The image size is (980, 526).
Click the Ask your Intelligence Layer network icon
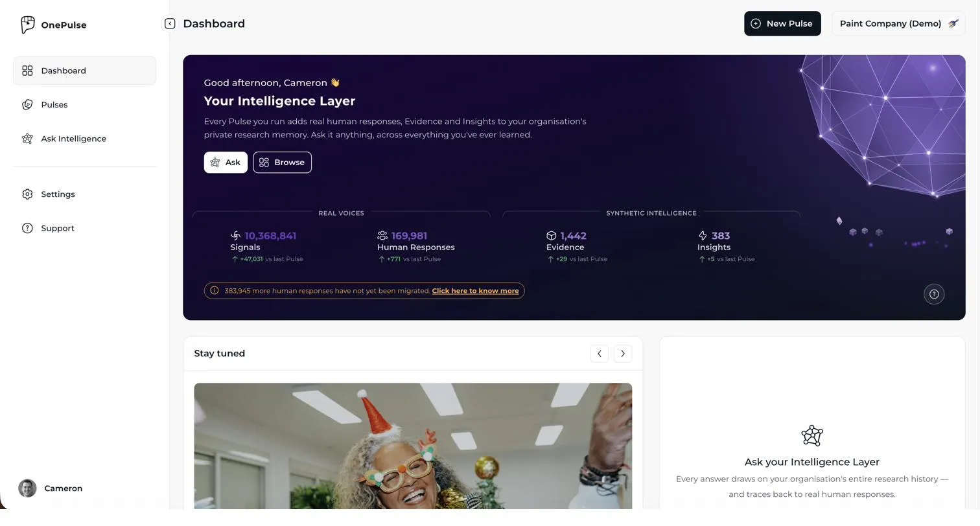pyautogui.click(x=812, y=435)
